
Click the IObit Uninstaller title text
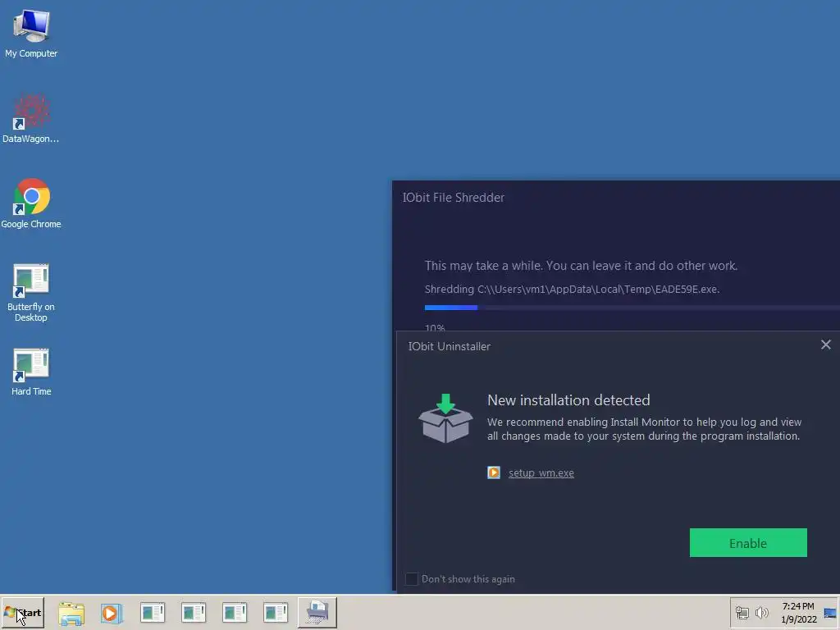click(449, 347)
